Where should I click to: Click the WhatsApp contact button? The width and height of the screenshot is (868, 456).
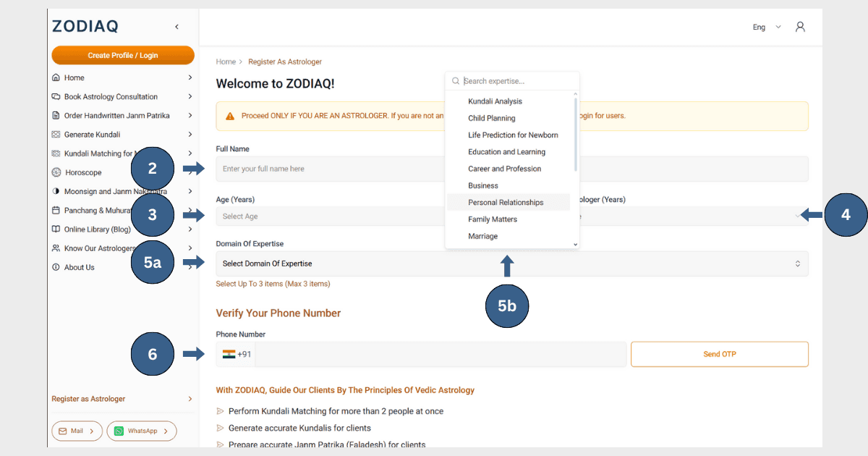pos(142,431)
